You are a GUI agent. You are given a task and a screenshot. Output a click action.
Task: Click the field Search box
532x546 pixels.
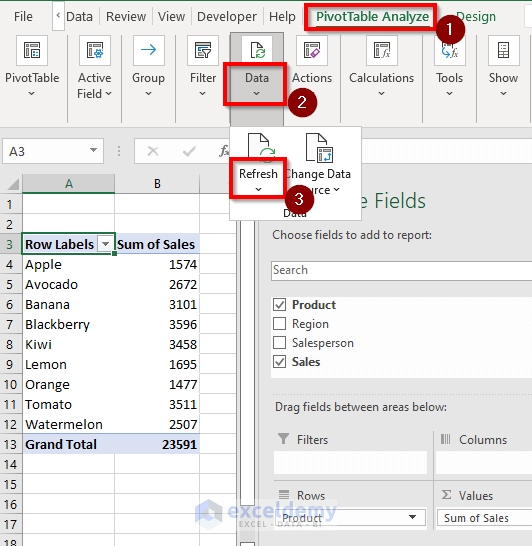point(401,270)
